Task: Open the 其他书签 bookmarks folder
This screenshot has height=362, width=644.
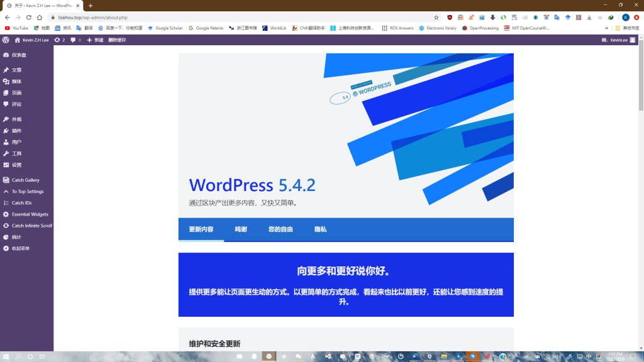Action: point(627,28)
